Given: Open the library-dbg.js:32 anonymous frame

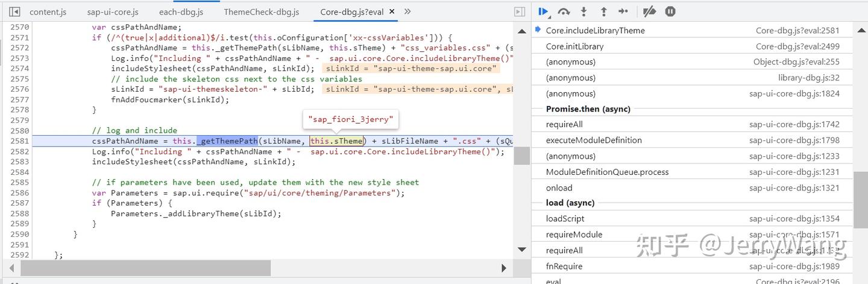Looking at the screenshot, I should click(x=692, y=77).
